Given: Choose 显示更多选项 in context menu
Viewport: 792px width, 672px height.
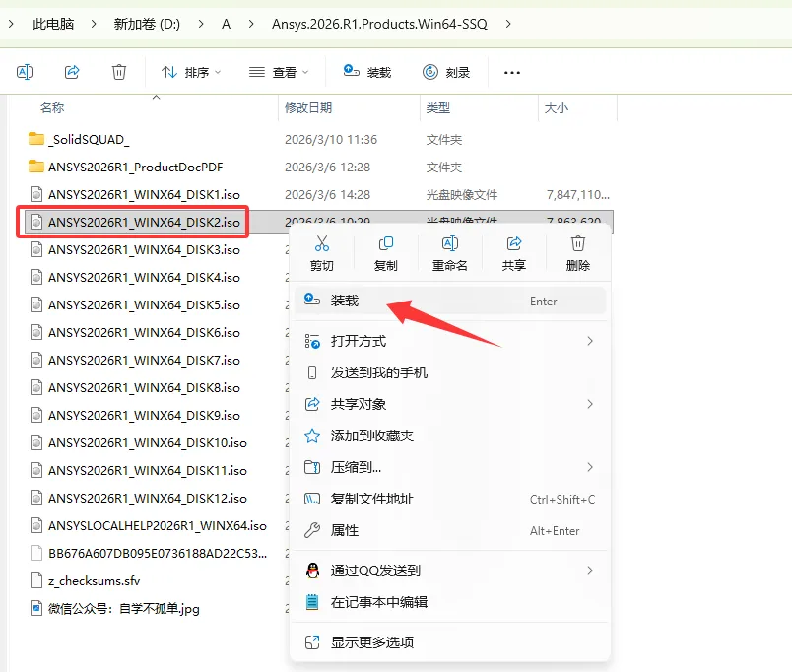Looking at the screenshot, I should pos(450,642).
